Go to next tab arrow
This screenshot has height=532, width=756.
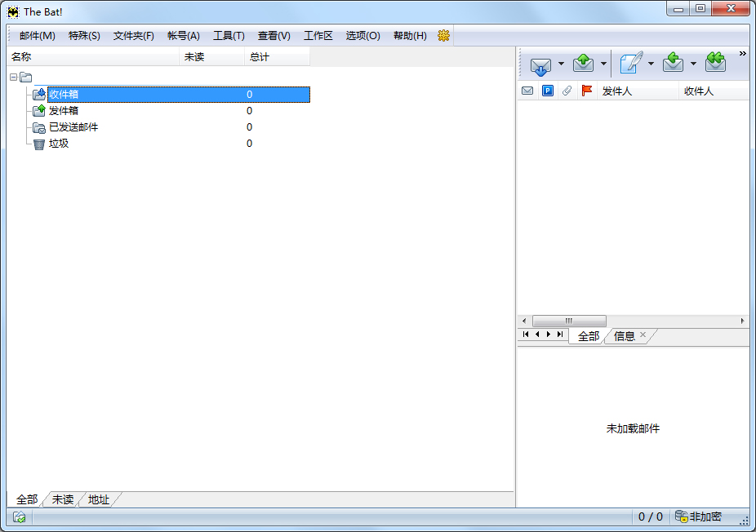pos(548,335)
